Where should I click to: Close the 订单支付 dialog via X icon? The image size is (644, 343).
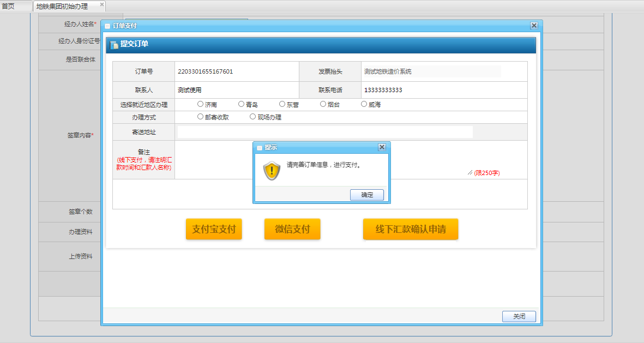(x=534, y=26)
